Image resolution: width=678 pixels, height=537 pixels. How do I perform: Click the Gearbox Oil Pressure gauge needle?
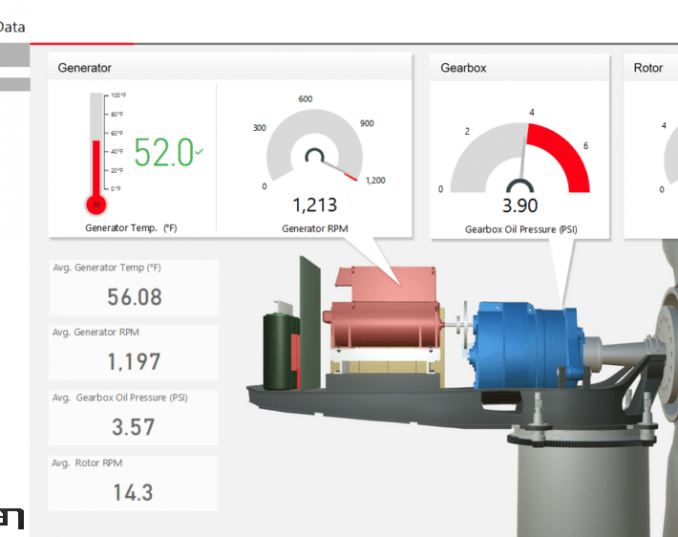(522, 152)
